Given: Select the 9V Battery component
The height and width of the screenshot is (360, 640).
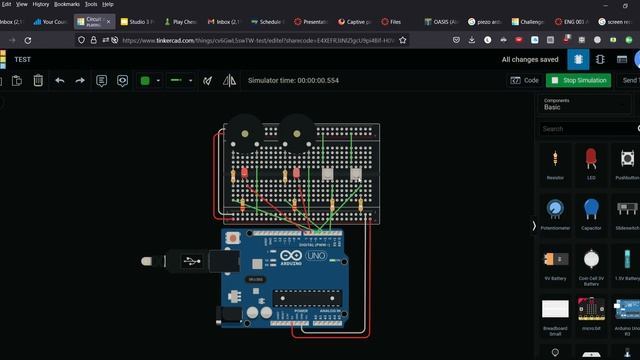Looking at the screenshot, I should [555, 265].
